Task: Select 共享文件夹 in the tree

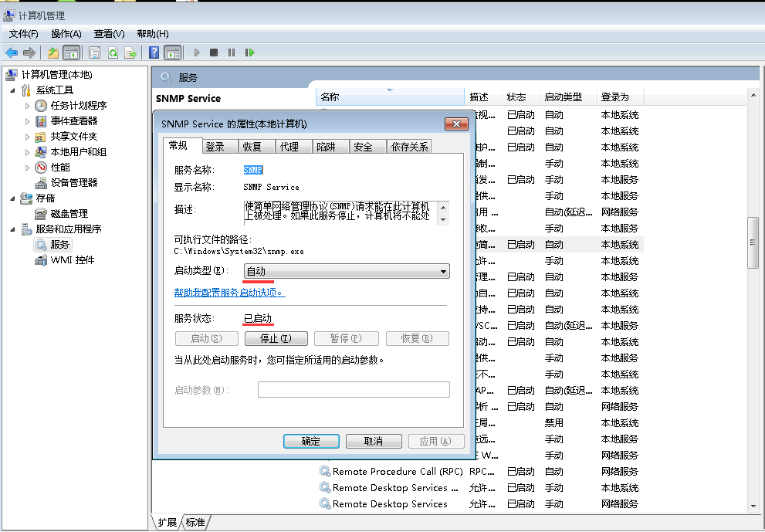Action: [x=74, y=136]
